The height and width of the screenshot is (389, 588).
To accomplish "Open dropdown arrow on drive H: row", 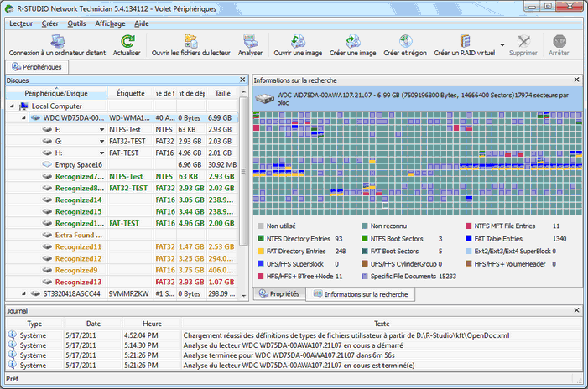I will [x=101, y=153].
